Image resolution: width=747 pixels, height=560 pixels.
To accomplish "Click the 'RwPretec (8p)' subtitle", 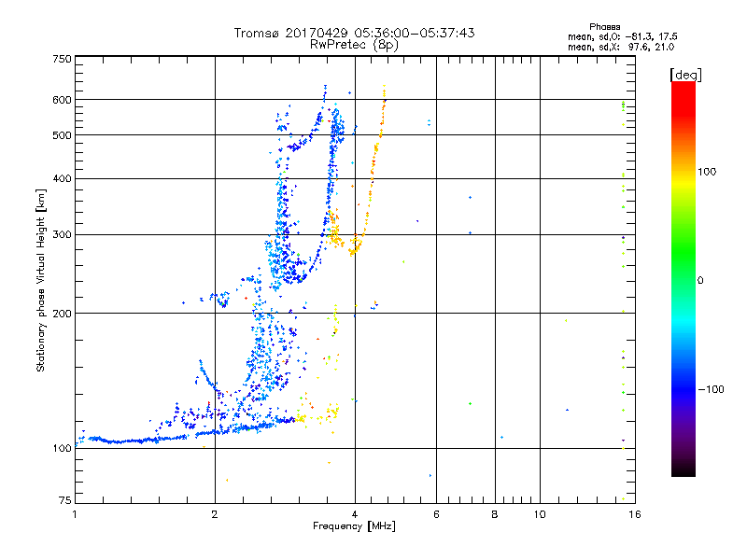I will pyautogui.click(x=354, y=45).
